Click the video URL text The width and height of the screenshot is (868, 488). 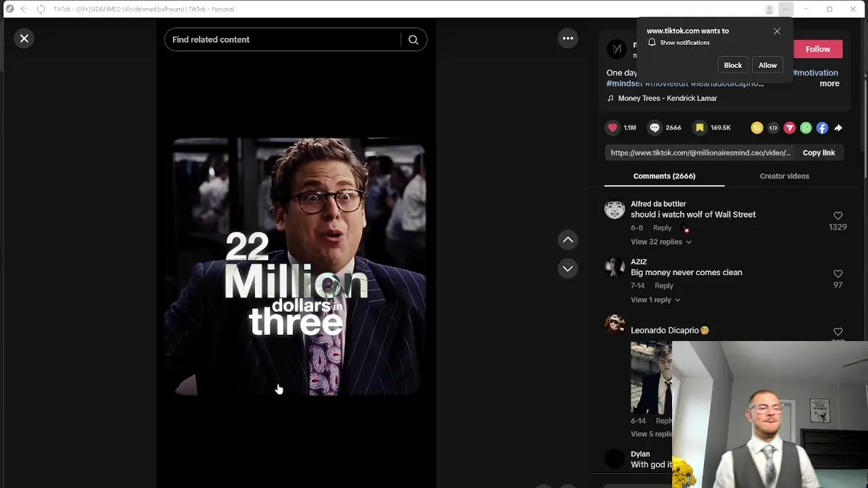[701, 152]
